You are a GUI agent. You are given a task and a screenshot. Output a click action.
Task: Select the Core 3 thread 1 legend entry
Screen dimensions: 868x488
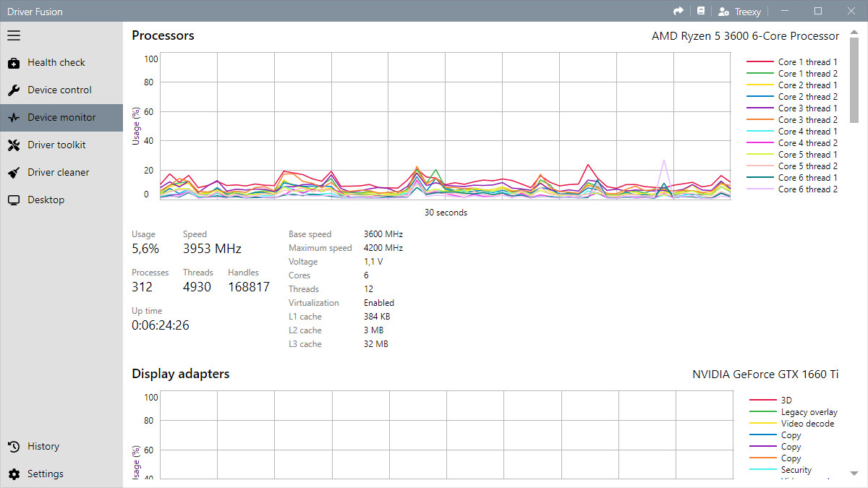(x=792, y=108)
